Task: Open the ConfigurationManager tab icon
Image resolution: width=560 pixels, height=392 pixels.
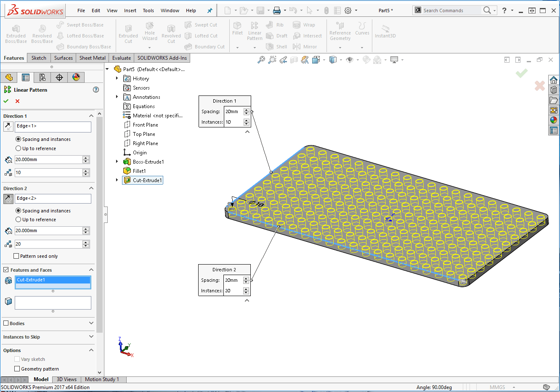Action: coord(42,77)
